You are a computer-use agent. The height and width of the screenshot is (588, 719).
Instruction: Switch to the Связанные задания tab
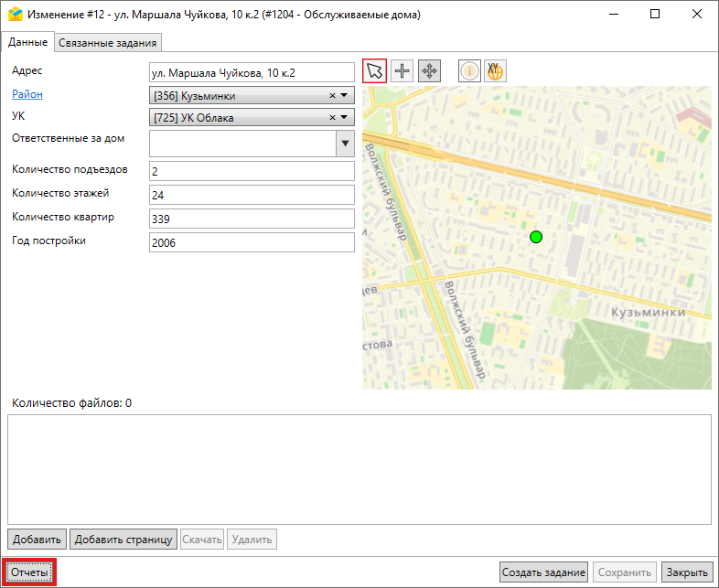tap(108, 42)
